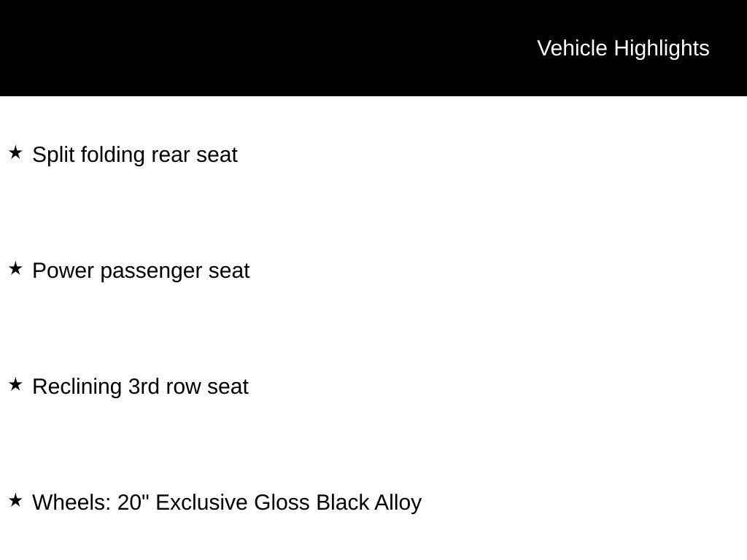The width and height of the screenshot is (747, 560).
Task: Click the Wheels: 20" Exclusive Gloss Black Alloy line
Action: [x=227, y=502]
